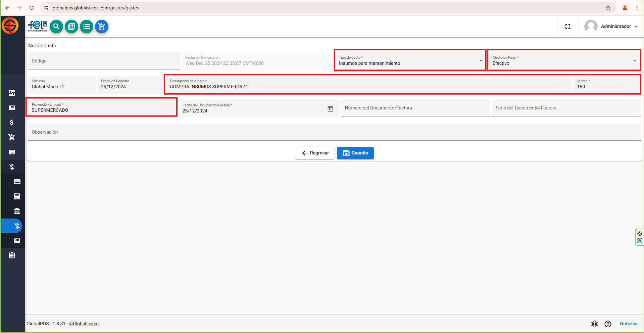Click the green list icon in top toolbar
This screenshot has width=644, height=333.
(x=87, y=27)
